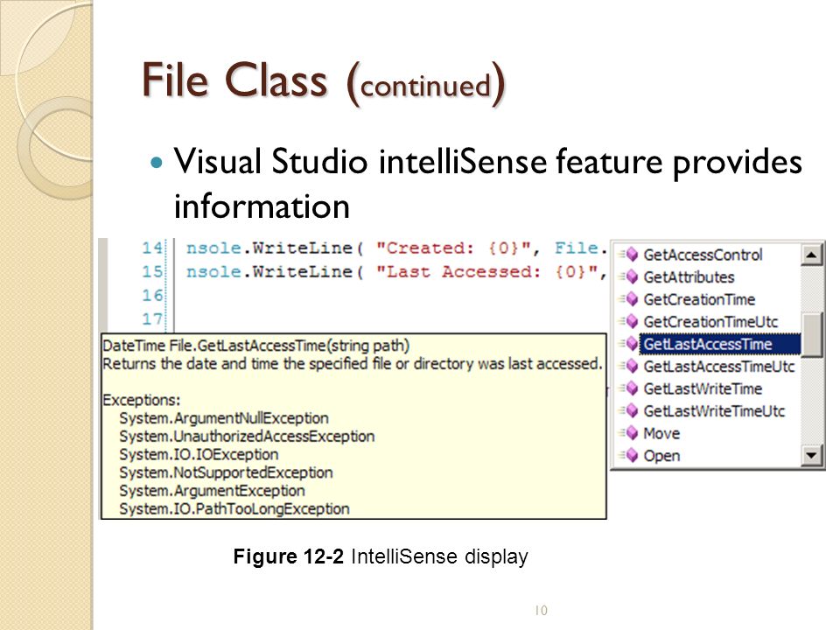This screenshot has width=840, height=630.
Task: Choose the Open method entry
Action: pyautogui.click(x=661, y=456)
